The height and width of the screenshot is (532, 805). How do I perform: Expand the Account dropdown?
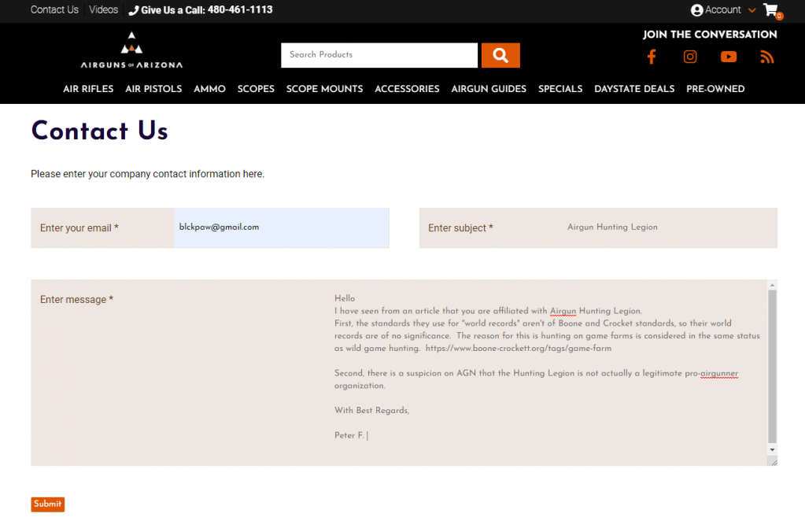click(x=723, y=9)
